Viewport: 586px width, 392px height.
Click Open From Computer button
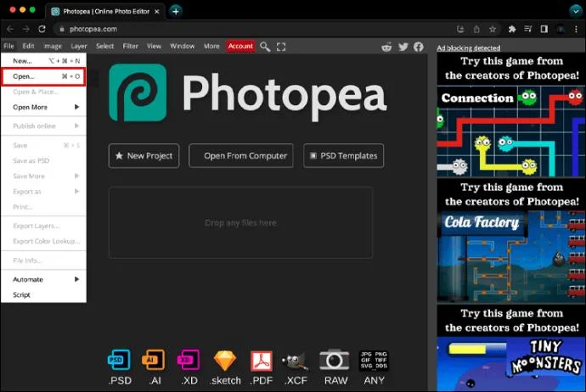(241, 155)
